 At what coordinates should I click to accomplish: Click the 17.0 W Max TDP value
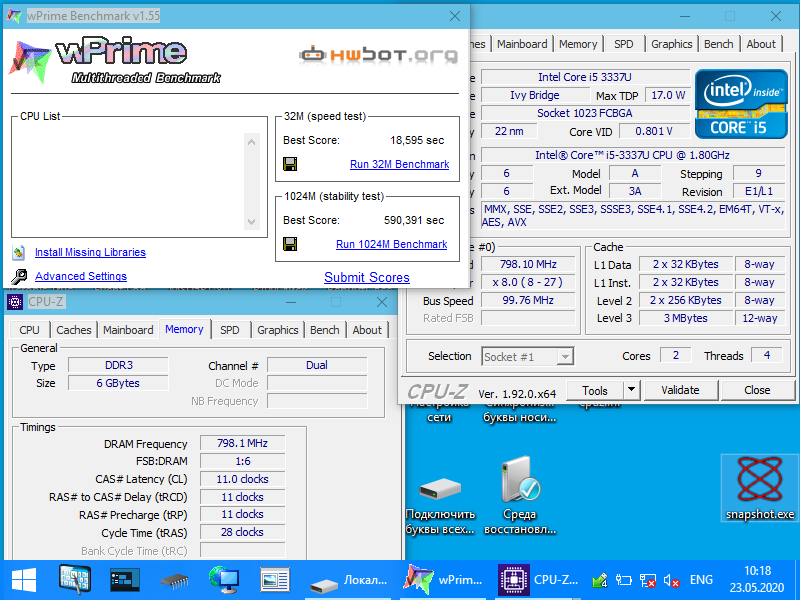click(x=668, y=95)
